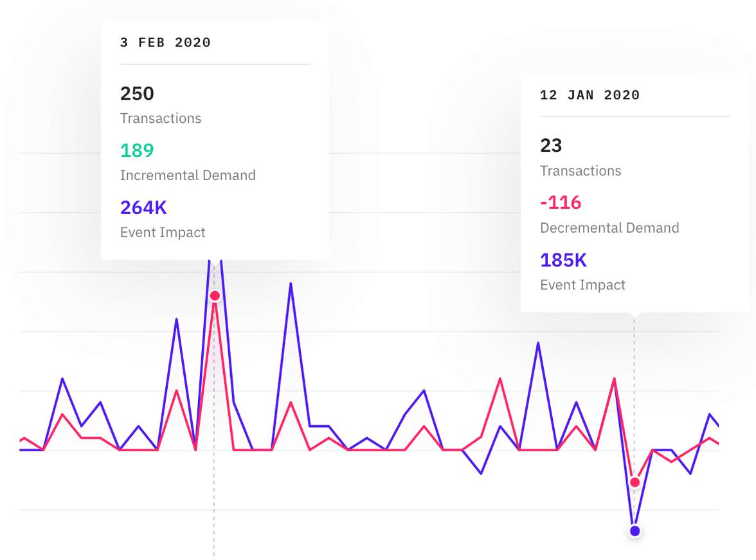This screenshot has width=756, height=560.
Task: Click the tall blue spike left of the 12 Jan tooltip
Action: pyautogui.click(x=538, y=343)
